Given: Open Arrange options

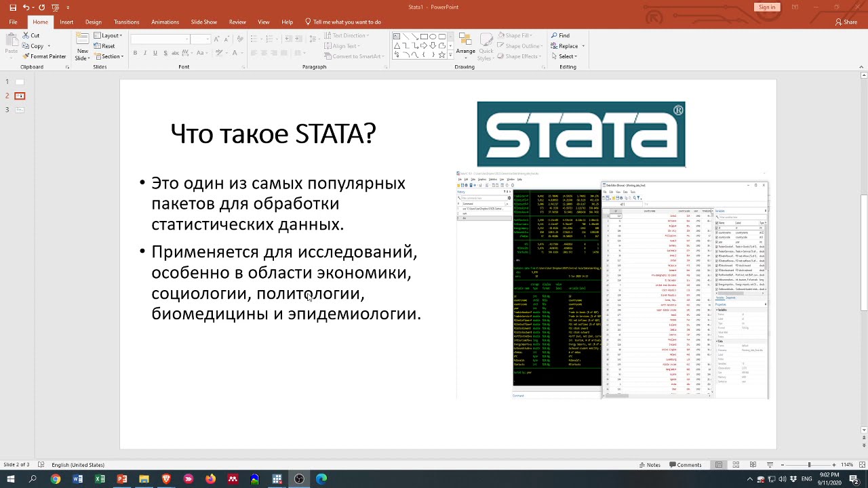Looking at the screenshot, I should [465, 45].
